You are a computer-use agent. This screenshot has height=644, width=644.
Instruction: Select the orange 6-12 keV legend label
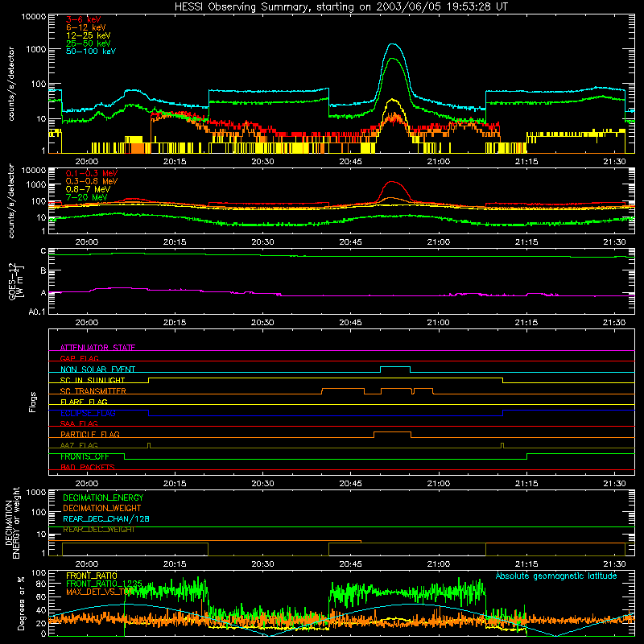point(85,27)
